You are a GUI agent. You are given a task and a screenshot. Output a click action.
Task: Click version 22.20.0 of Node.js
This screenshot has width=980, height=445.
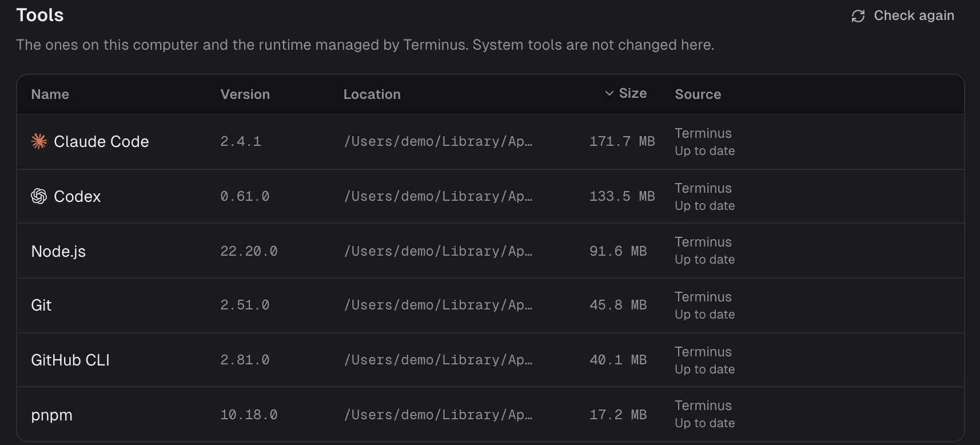[x=249, y=251]
